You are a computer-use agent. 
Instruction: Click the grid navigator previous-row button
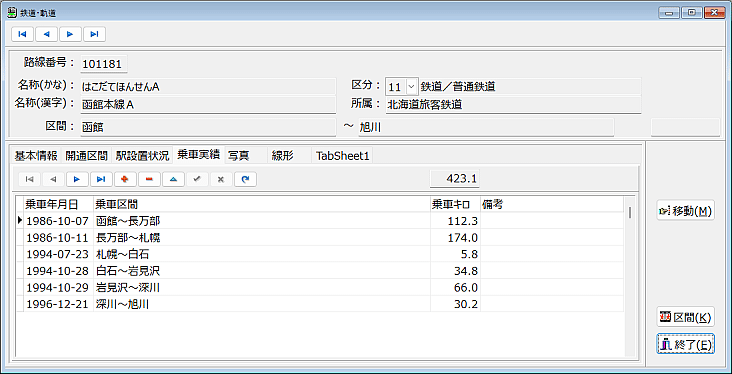pos(53,179)
